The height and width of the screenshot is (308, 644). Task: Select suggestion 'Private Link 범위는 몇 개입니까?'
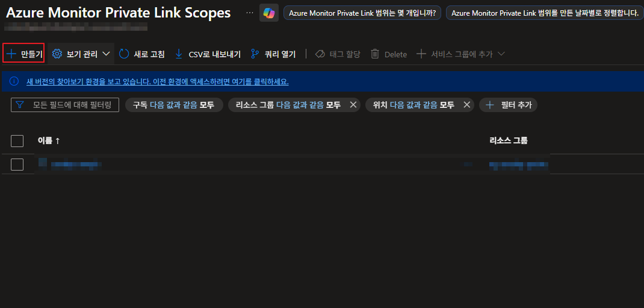click(x=362, y=13)
